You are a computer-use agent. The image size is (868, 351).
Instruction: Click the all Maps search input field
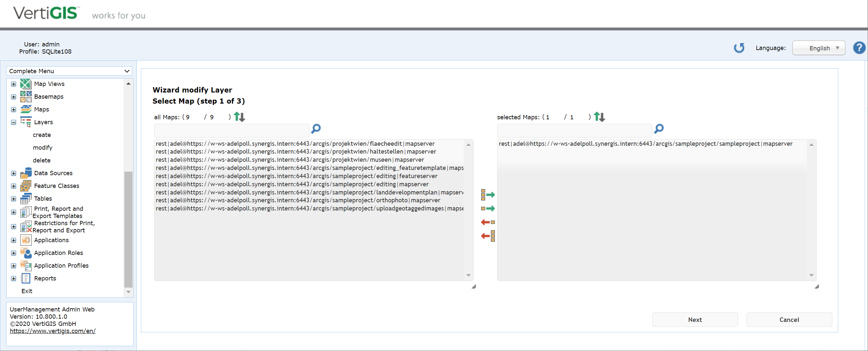[231, 130]
